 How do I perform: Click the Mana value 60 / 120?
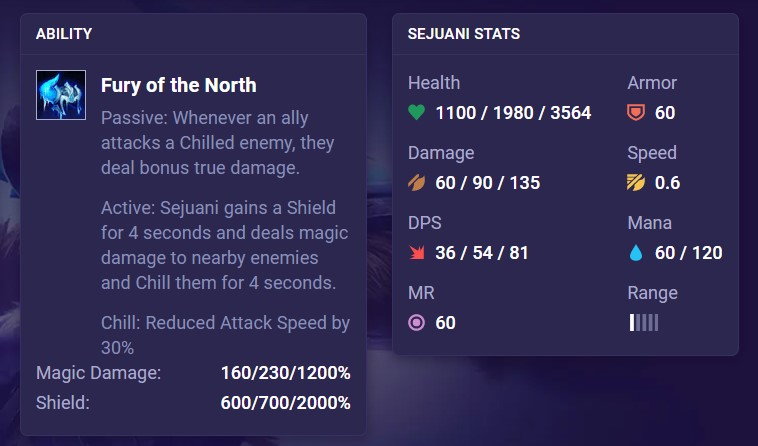tap(688, 253)
